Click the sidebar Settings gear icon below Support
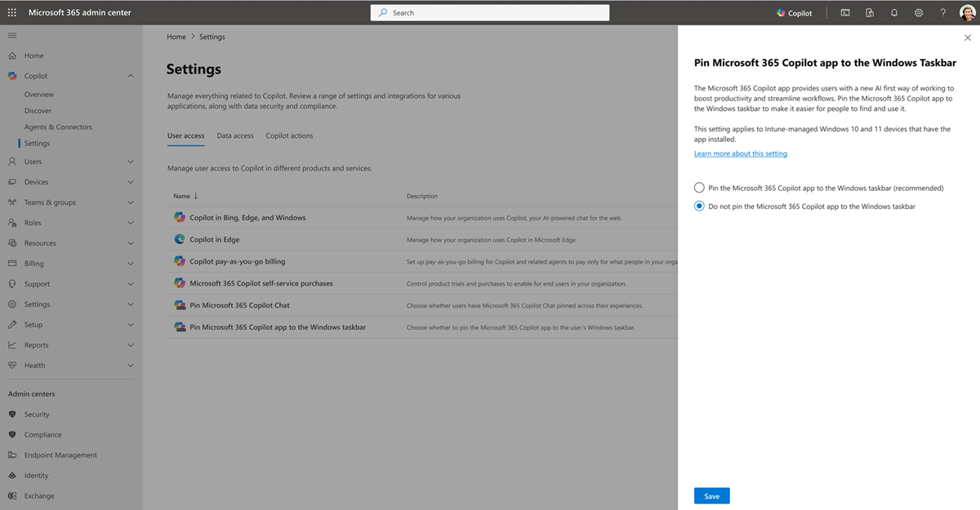This screenshot has width=980, height=510. 11,304
